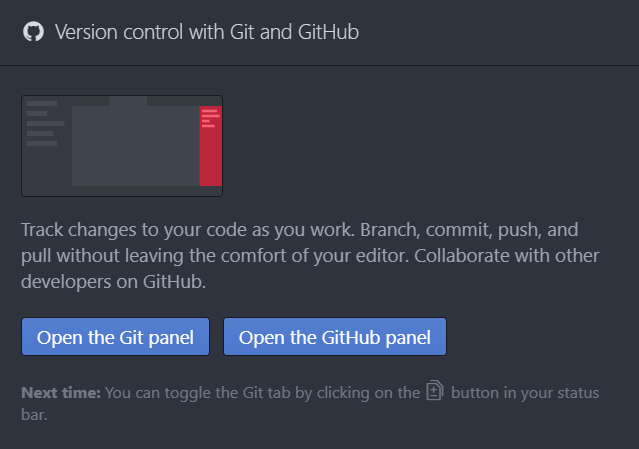
Task: Click the Git diff icon in the hint
Action: tap(434, 391)
